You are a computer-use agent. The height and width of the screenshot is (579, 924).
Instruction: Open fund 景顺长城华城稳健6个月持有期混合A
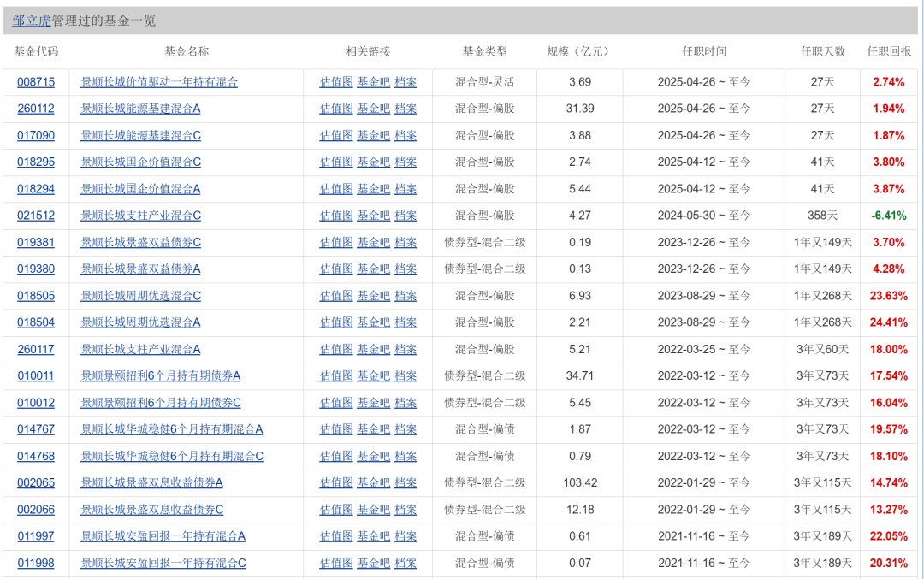point(171,429)
